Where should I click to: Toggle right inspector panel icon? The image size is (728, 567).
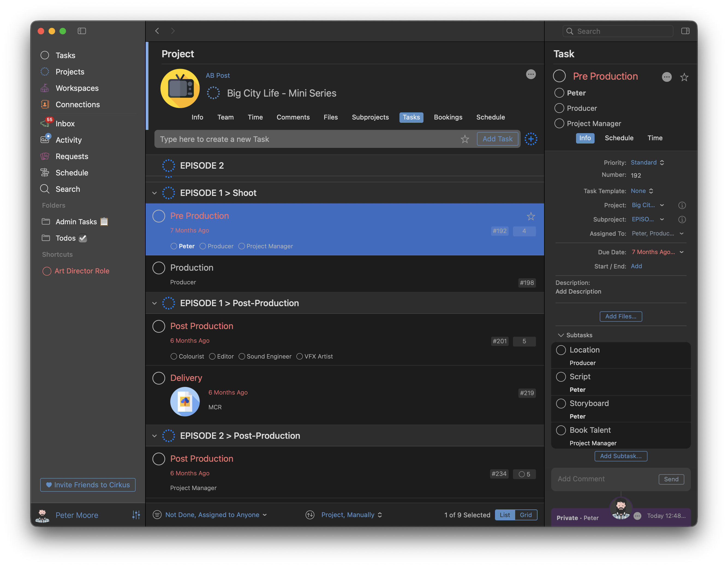click(x=685, y=31)
